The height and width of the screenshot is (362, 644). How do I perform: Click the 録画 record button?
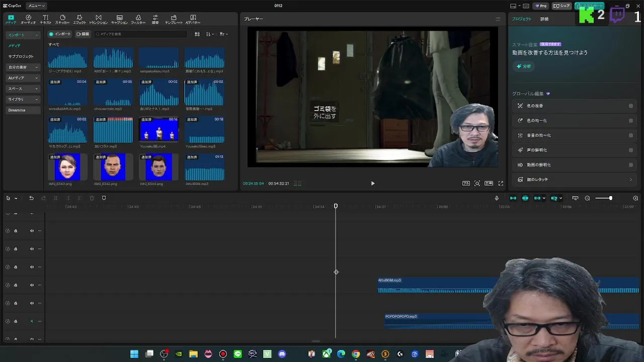click(83, 34)
